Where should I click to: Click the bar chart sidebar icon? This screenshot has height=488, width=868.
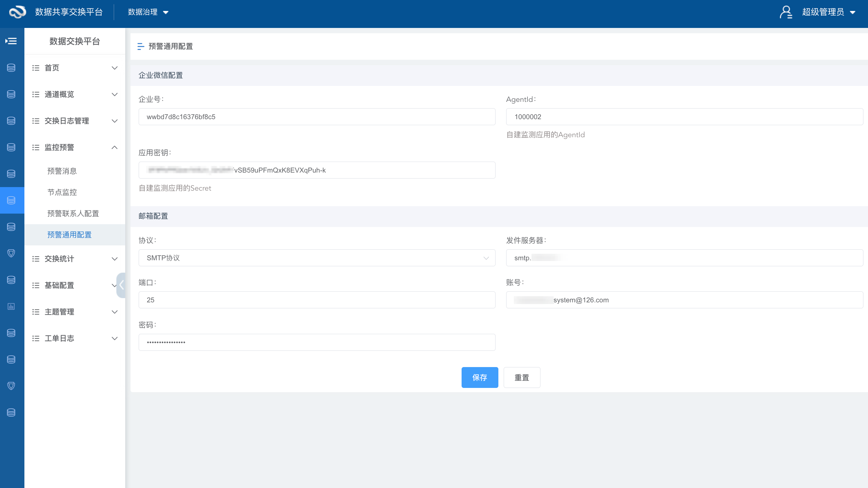[x=11, y=306]
